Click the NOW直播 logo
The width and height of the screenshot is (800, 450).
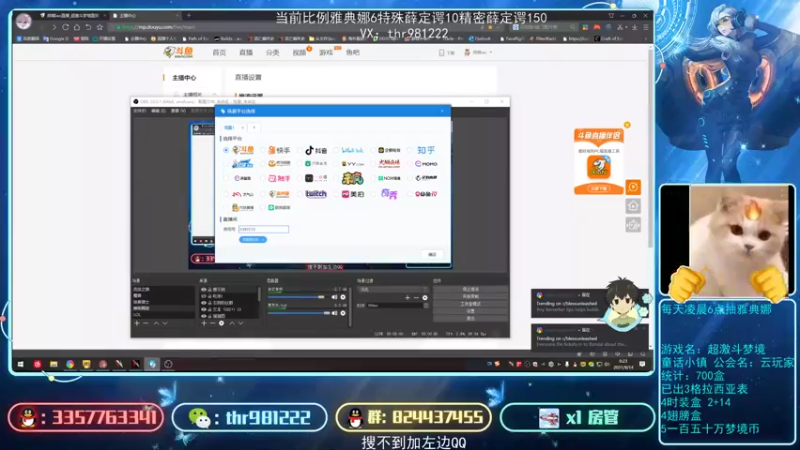(389, 178)
